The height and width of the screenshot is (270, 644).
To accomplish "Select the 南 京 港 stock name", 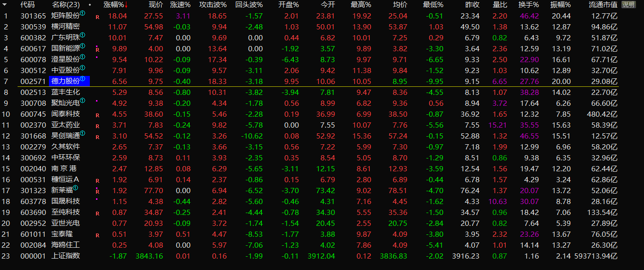I will (x=64, y=168).
